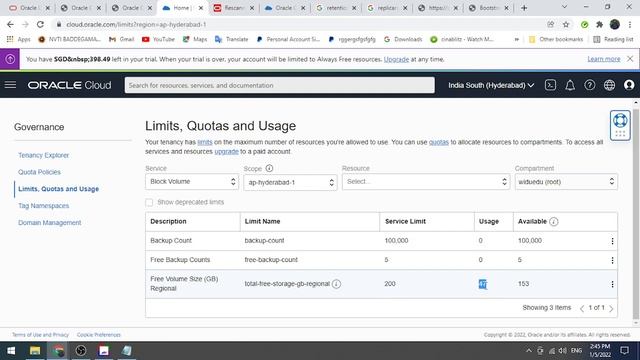The height and width of the screenshot is (360, 640).
Task: Click the quotas hyperlink in description
Action: click(x=439, y=142)
